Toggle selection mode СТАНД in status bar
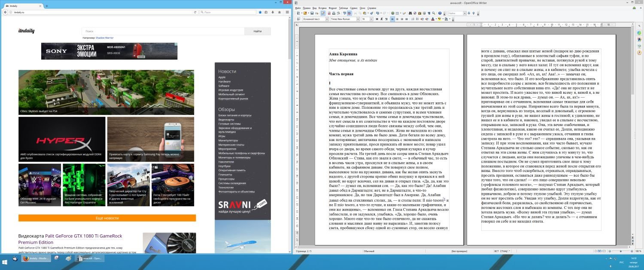 [504, 251]
